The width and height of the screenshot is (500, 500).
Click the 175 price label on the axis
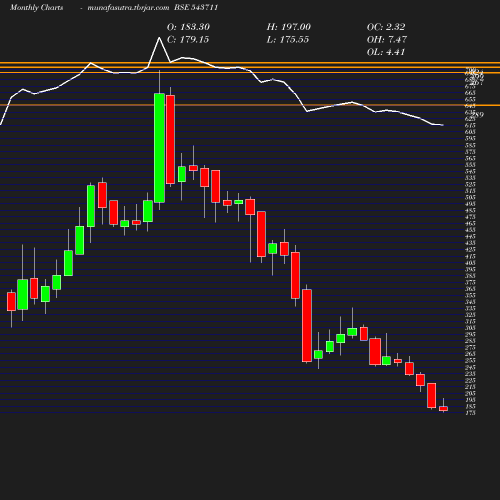(x=470, y=413)
